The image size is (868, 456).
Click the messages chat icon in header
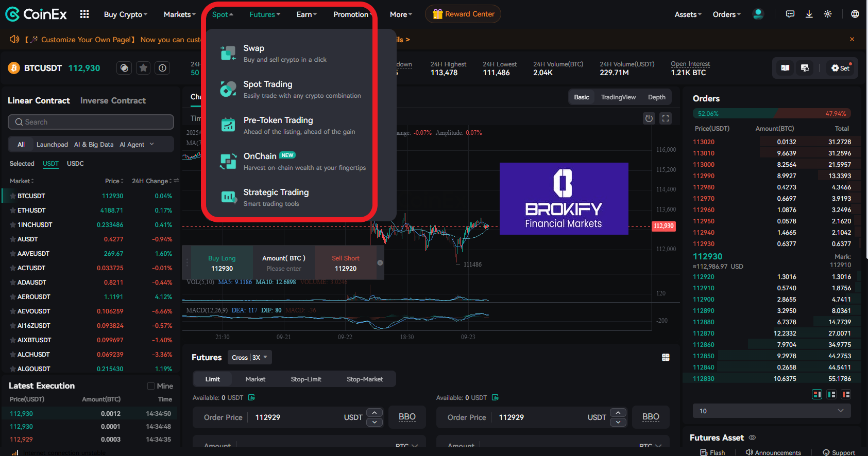click(x=790, y=14)
